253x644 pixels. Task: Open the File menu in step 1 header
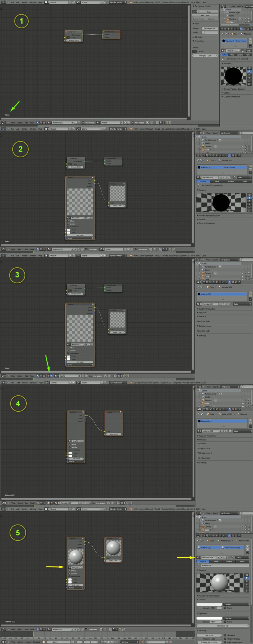[12, 2]
